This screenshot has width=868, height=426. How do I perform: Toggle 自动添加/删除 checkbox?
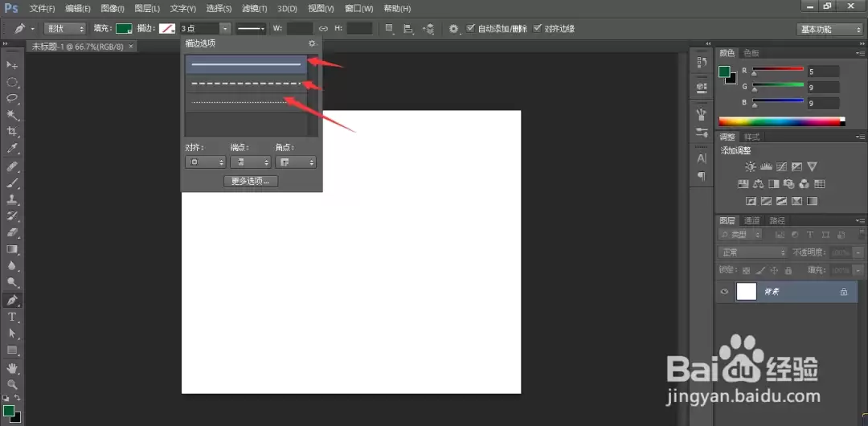(470, 28)
